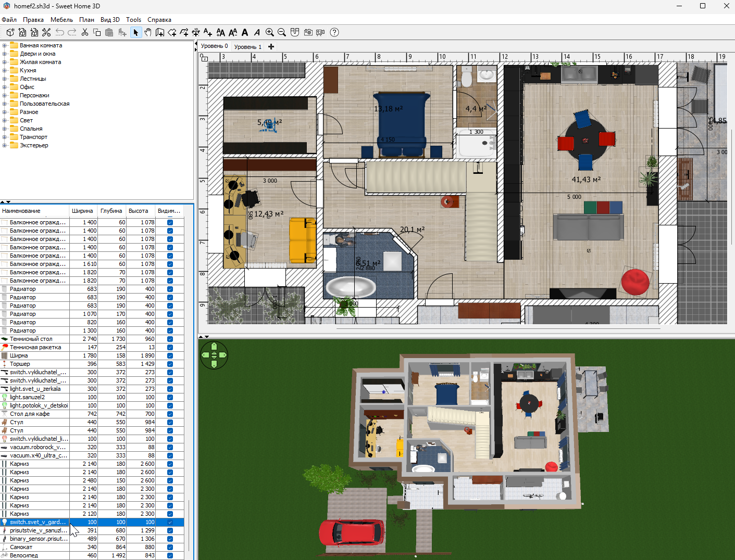Select the Торшер row in furniture list

tap(92, 364)
